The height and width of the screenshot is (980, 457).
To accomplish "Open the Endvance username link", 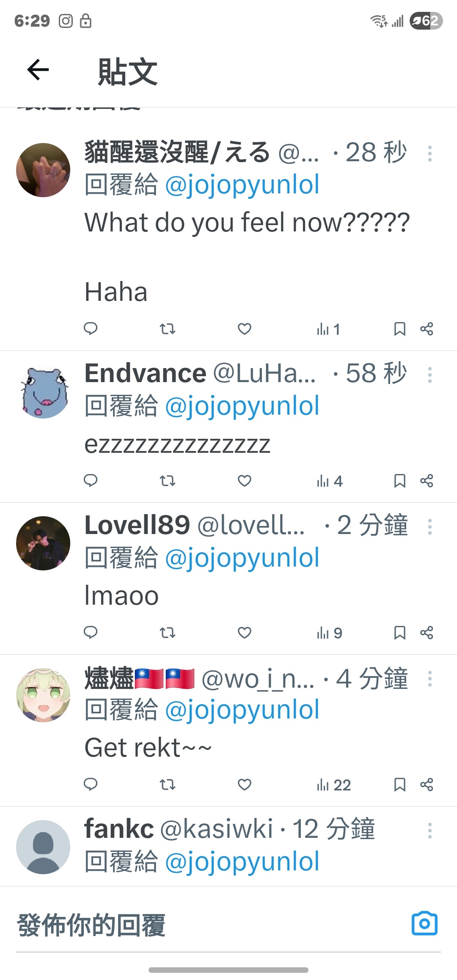I will (x=146, y=373).
